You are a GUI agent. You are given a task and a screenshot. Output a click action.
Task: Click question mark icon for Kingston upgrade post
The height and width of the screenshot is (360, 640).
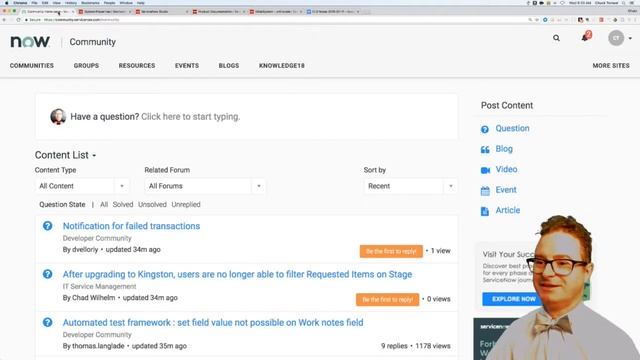pos(47,274)
